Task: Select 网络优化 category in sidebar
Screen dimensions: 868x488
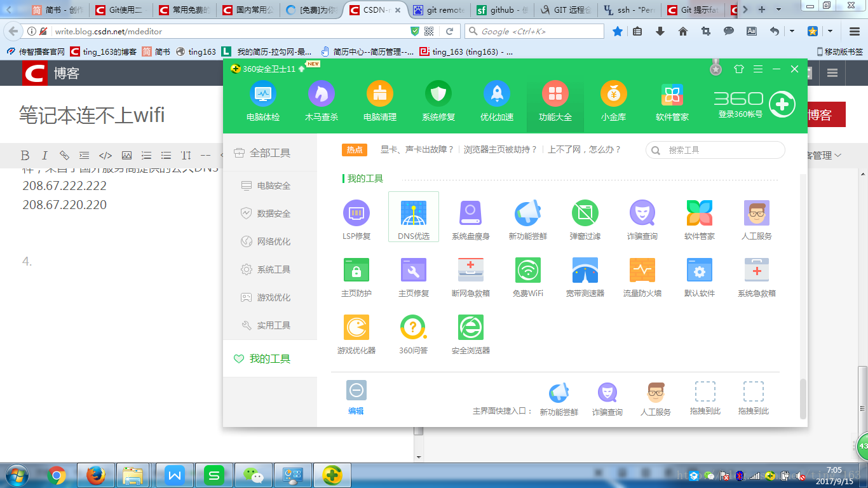Action: (270, 241)
